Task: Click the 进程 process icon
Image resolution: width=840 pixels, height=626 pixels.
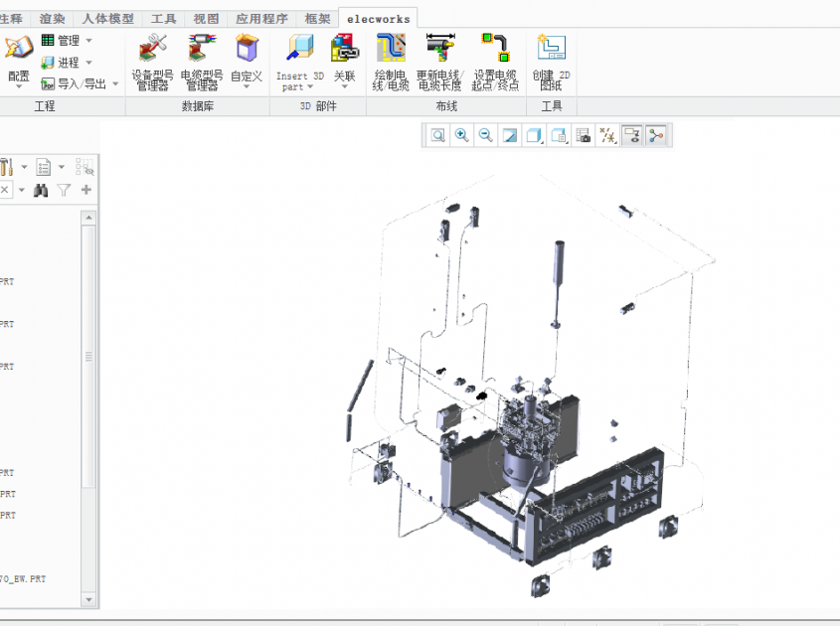Action: click(x=48, y=63)
